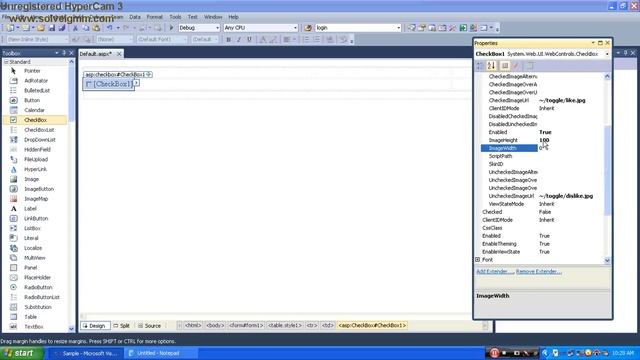This screenshot has width=640, height=360.
Task: Click the ImageHeight value 100
Action: (544, 140)
